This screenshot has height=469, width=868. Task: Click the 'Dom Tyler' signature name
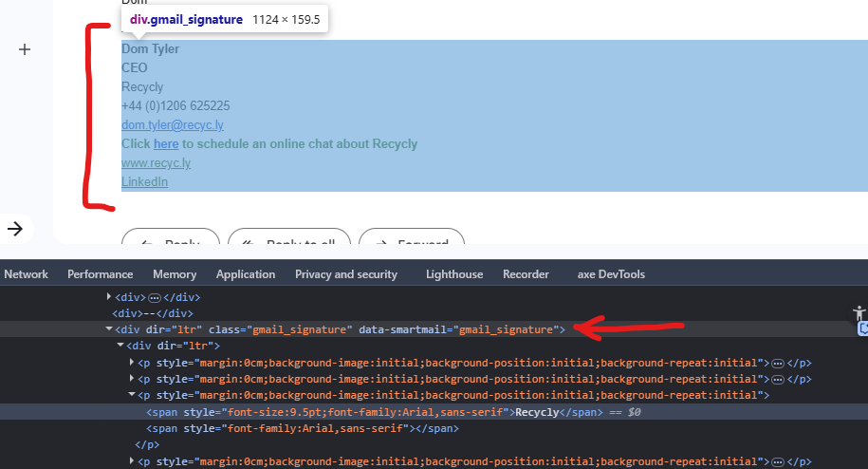151,49
